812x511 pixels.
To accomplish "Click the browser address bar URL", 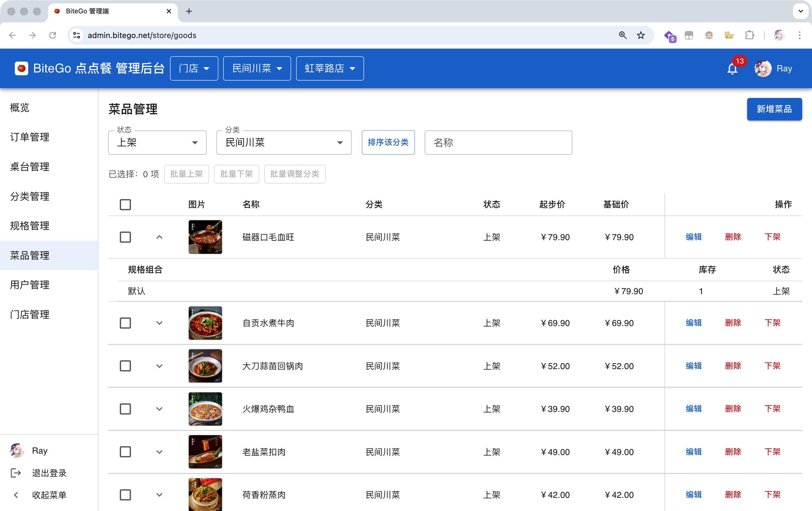I will click(142, 35).
